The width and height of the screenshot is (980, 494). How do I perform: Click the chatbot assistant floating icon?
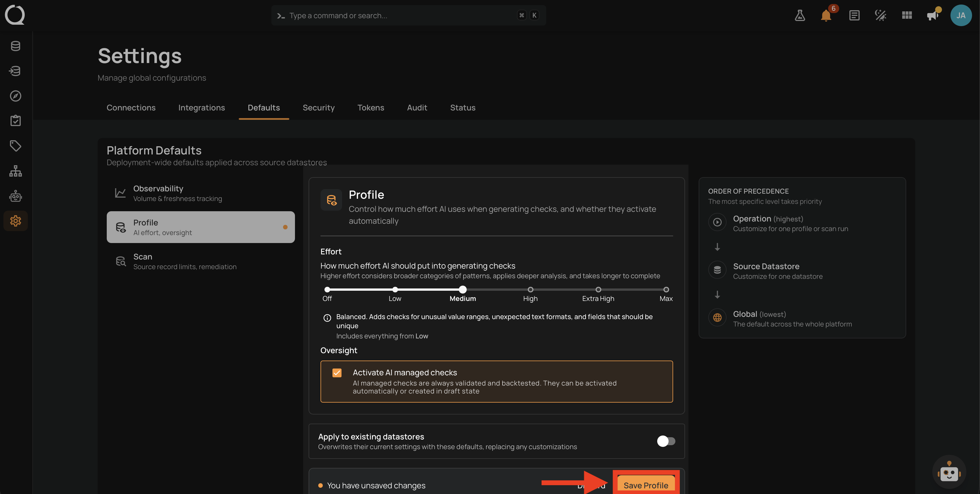point(949,472)
